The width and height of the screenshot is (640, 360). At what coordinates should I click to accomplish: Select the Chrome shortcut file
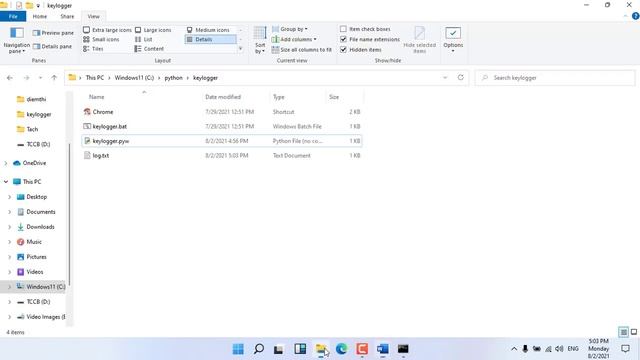[222, 112]
